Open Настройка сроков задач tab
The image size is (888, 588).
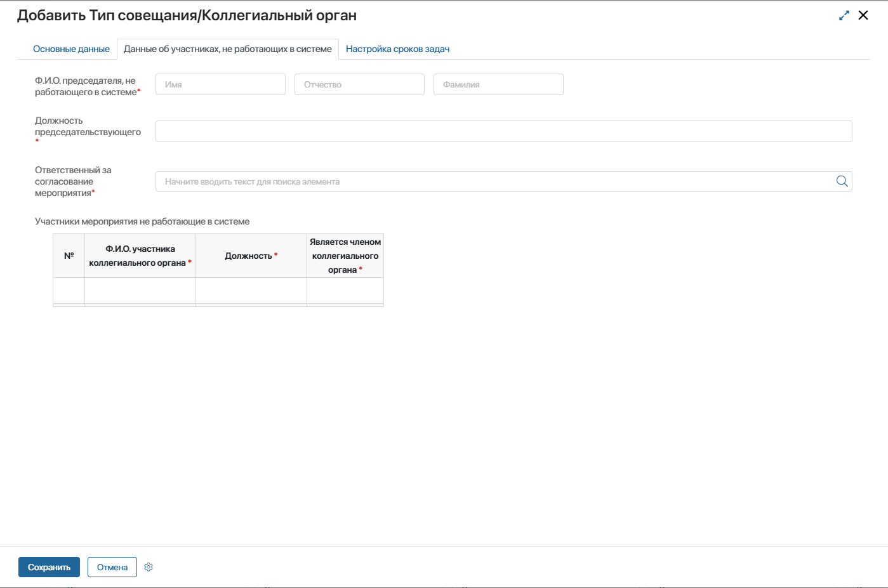pyautogui.click(x=397, y=49)
